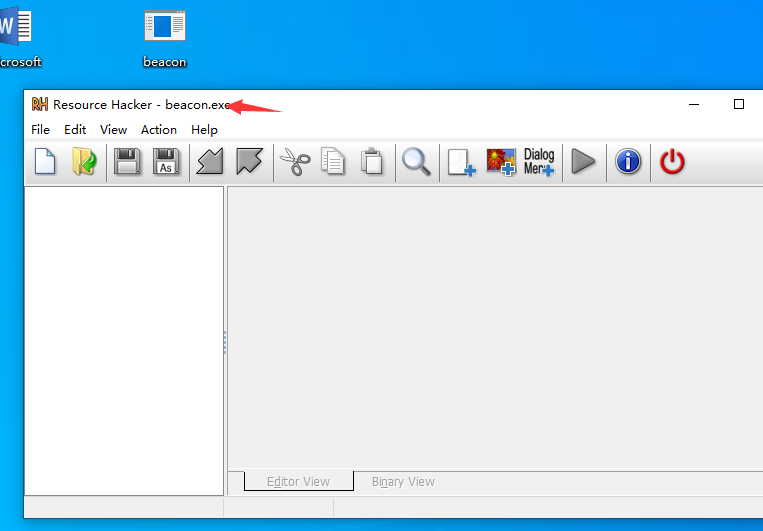
Task: Open the Help menu
Action: pos(204,130)
